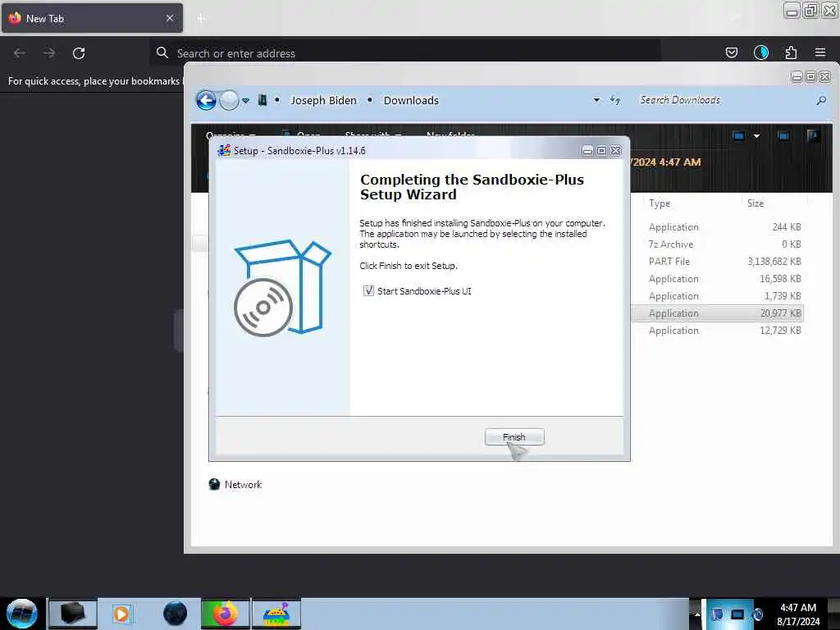The height and width of the screenshot is (630, 840).
Task: Click the computer icon in Explorer address bar
Action: click(x=262, y=100)
